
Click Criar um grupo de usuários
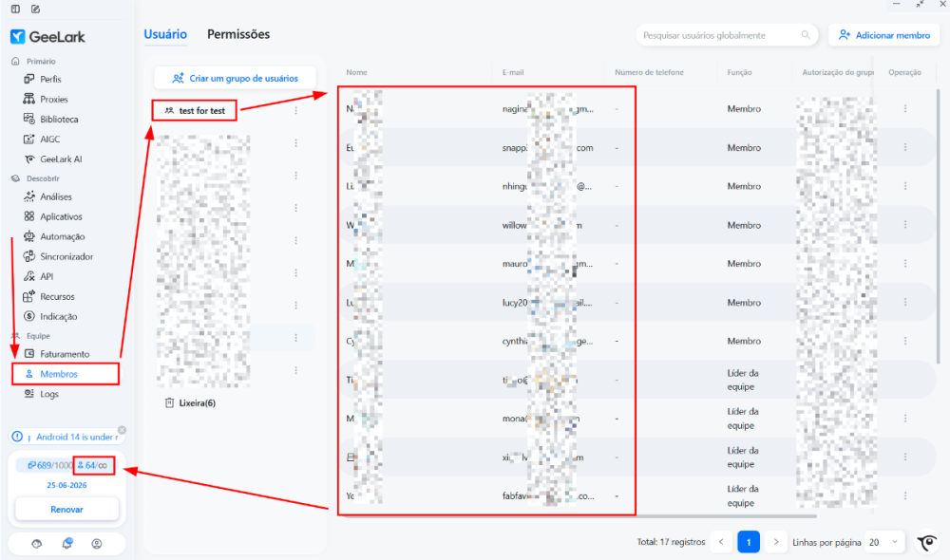tap(235, 78)
